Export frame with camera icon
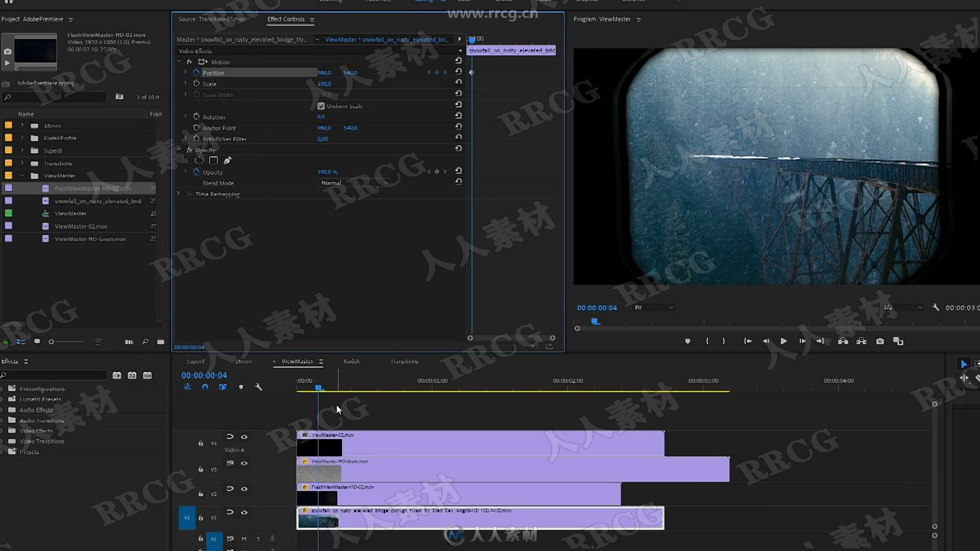This screenshot has width=980, height=551. click(x=880, y=341)
